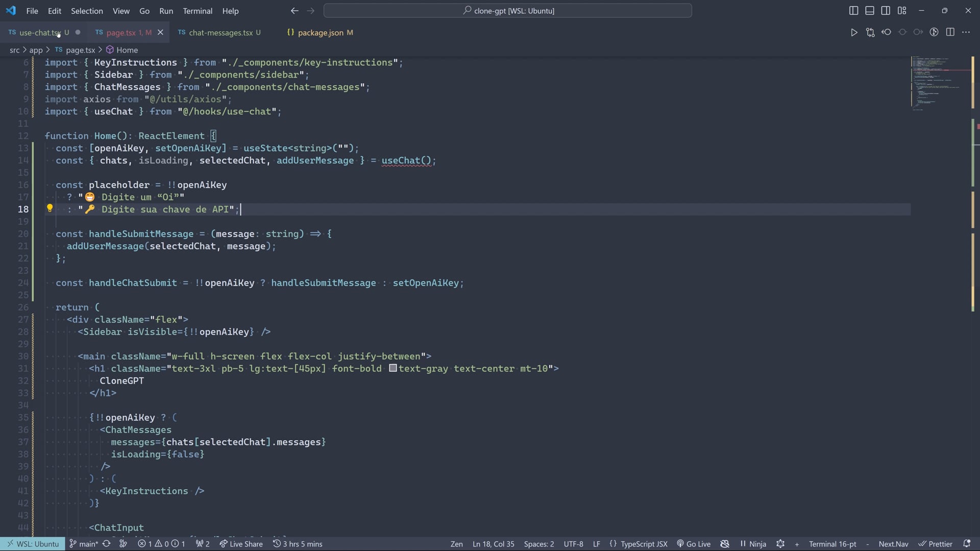
Task: Open the editor More Actions ellipsis menu
Action: coord(966,32)
